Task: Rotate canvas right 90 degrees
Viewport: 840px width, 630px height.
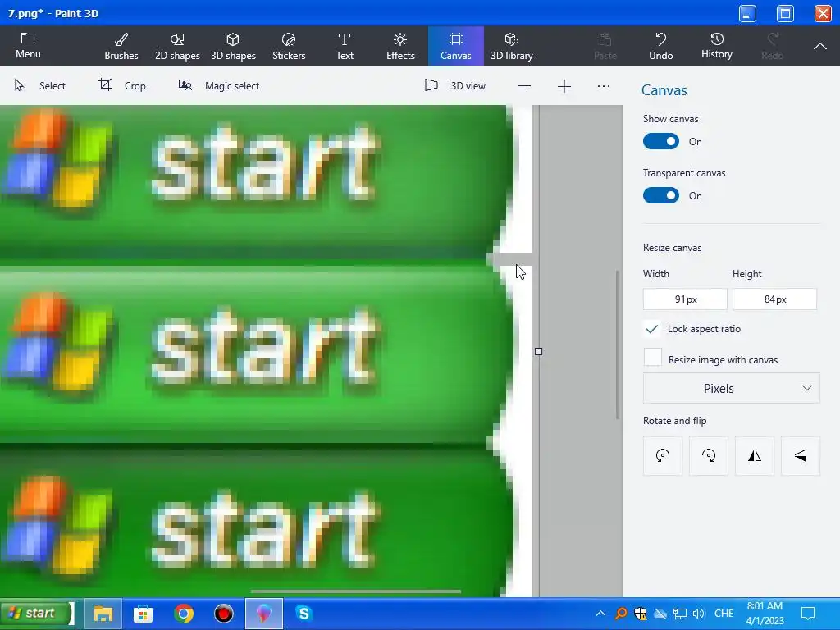Action: coord(709,456)
